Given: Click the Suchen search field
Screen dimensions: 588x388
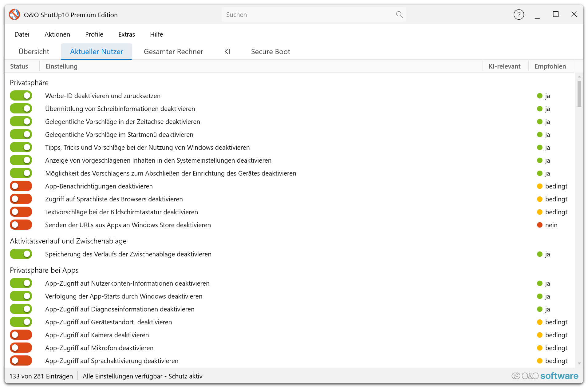Looking at the screenshot, I should click(x=314, y=14).
